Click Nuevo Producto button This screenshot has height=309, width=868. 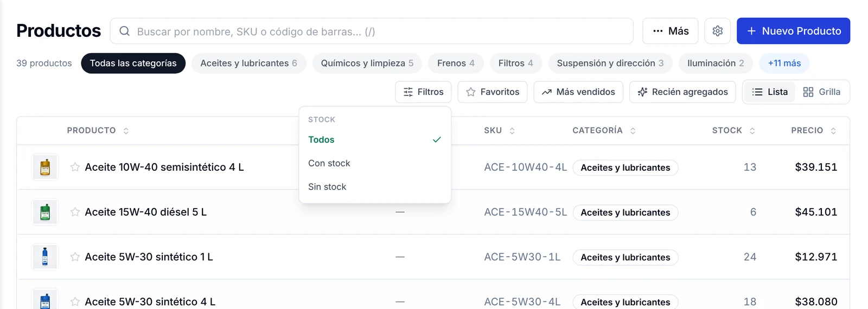point(793,31)
